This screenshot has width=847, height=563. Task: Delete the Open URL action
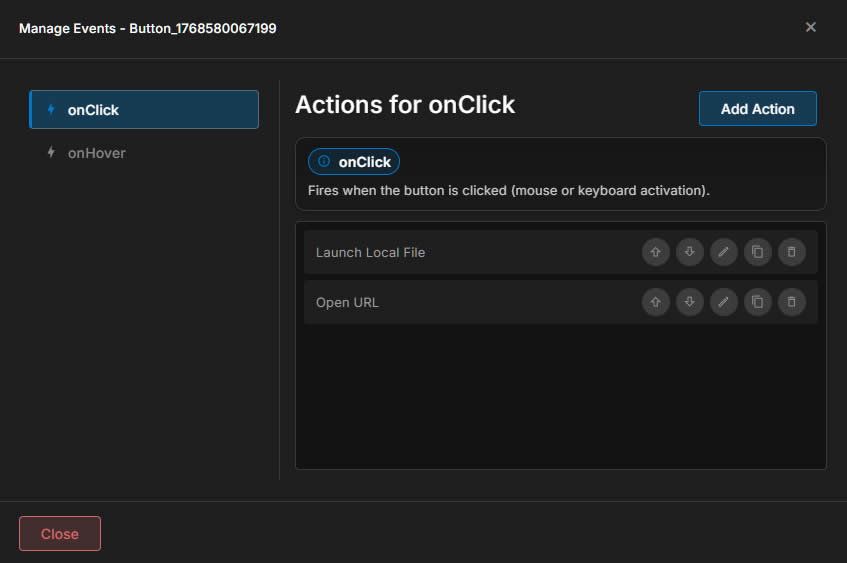[x=791, y=302]
